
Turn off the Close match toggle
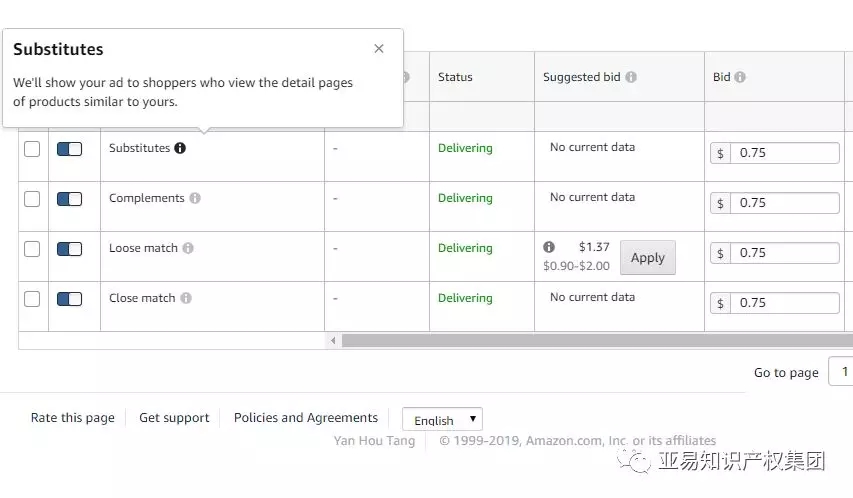point(69,299)
